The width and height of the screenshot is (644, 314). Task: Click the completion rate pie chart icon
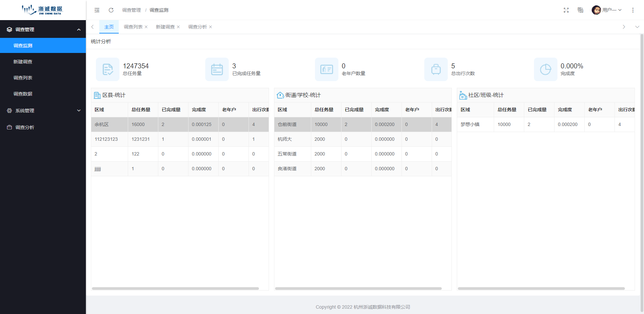click(x=545, y=69)
